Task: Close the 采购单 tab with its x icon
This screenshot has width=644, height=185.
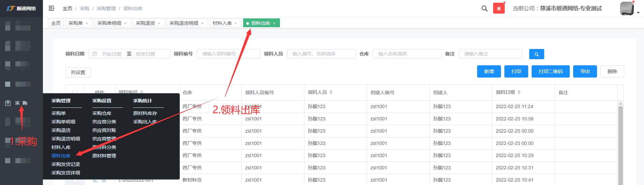Action: coord(87,23)
